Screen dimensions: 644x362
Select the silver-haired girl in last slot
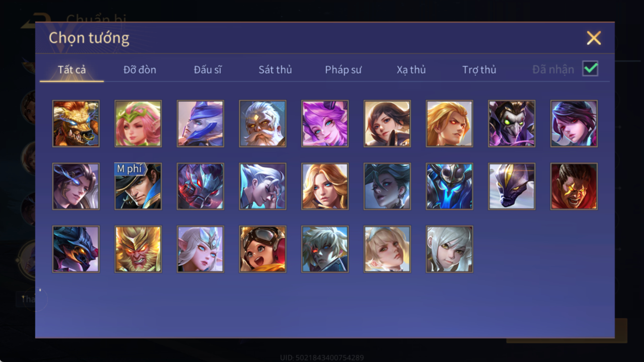[449, 249]
